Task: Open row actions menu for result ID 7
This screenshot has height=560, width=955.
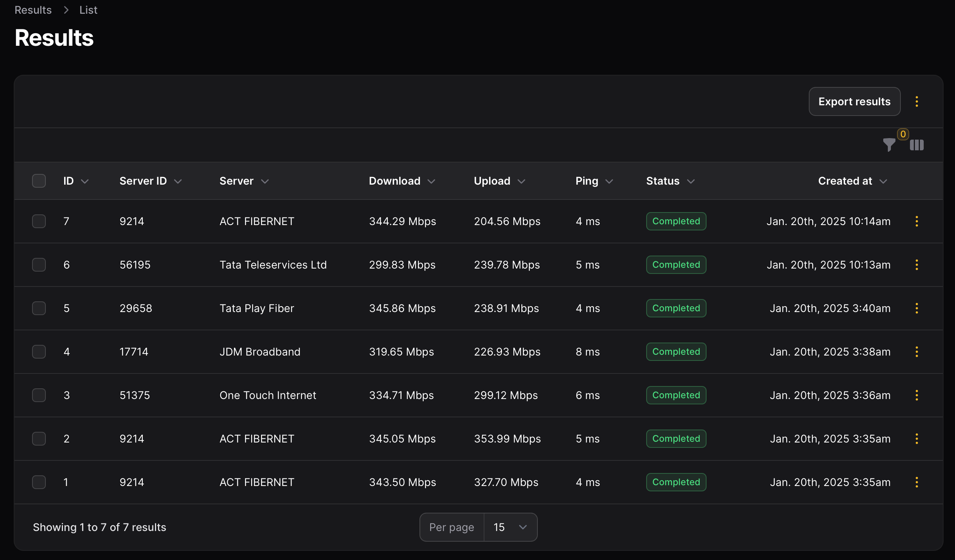Action: [x=916, y=221]
